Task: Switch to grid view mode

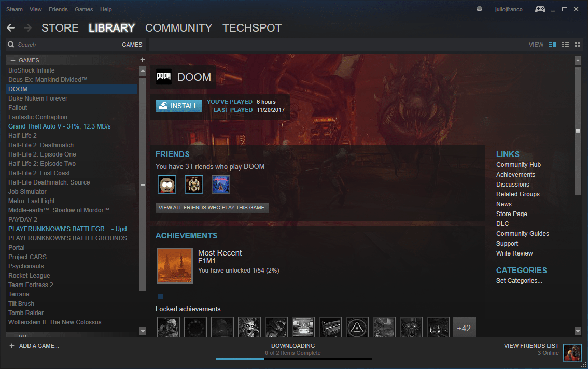Action: (577, 45)
